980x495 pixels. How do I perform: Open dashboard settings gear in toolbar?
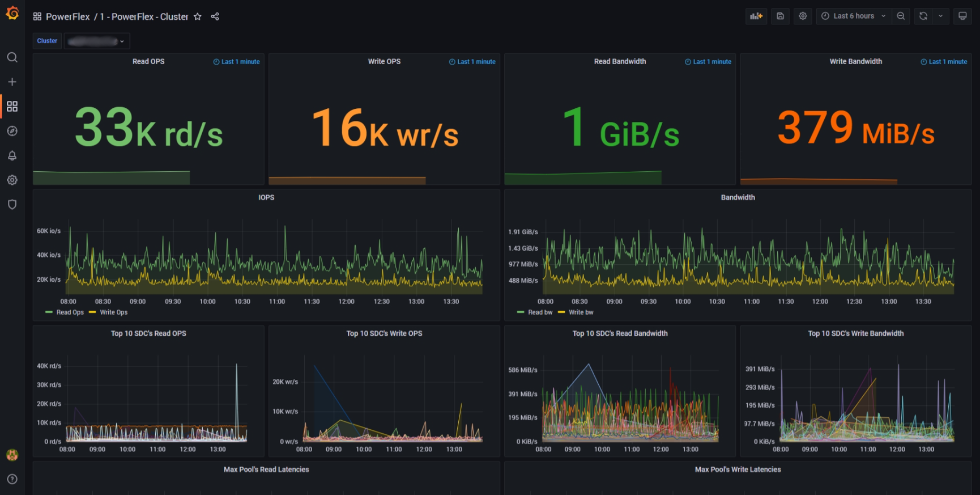coord(803,16)
